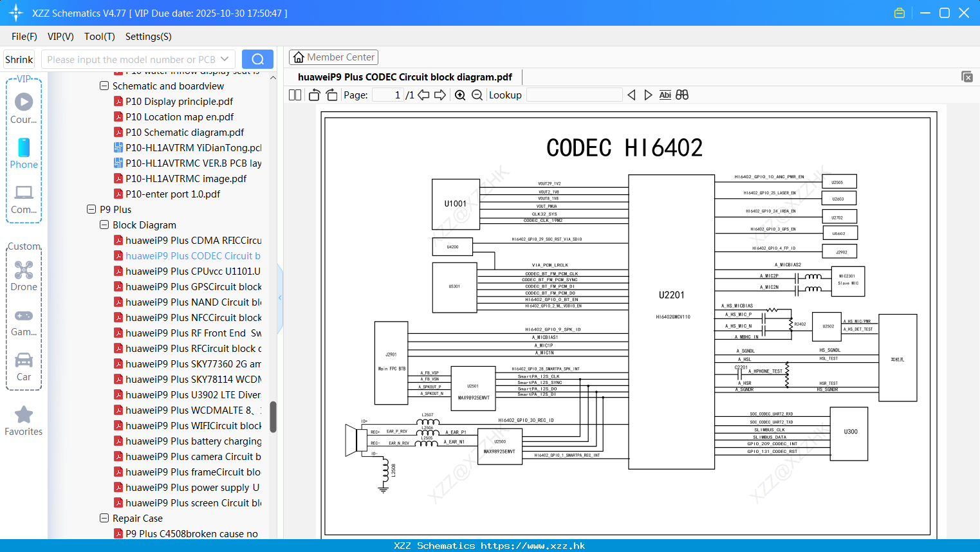The image size is (980, 552).
Task: Open Courses sidebar icon
Action: 24,108
